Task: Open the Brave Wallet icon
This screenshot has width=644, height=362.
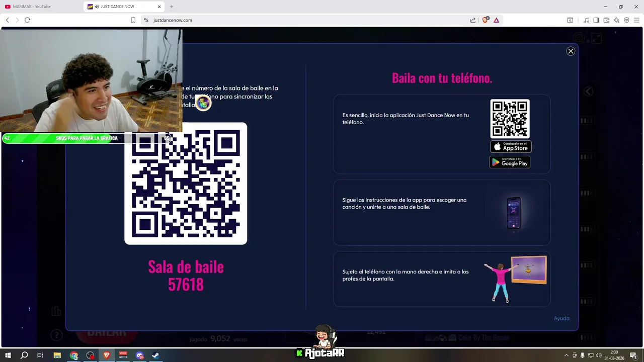Action: tap(606, 20)
